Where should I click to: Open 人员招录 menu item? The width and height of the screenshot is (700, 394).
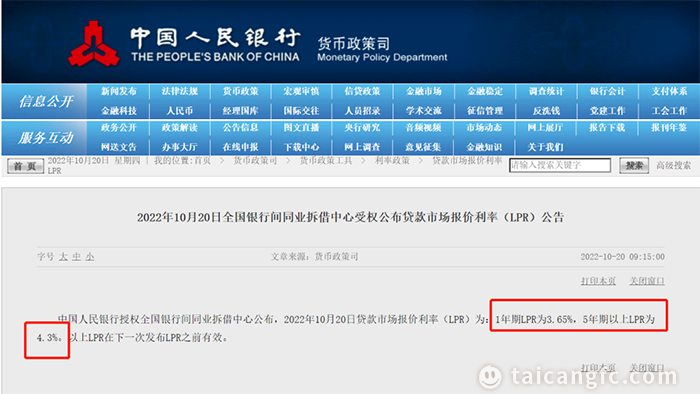tap(362, 111)
